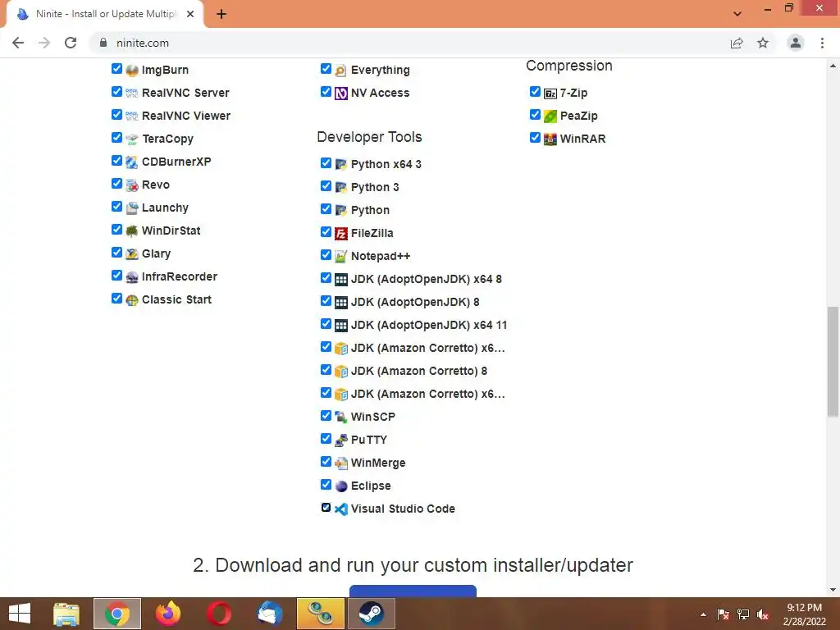Click the JDK Amazon Corretto 8 icon
The height and width of the screenshot is (630, 840).
coord(340,372)
